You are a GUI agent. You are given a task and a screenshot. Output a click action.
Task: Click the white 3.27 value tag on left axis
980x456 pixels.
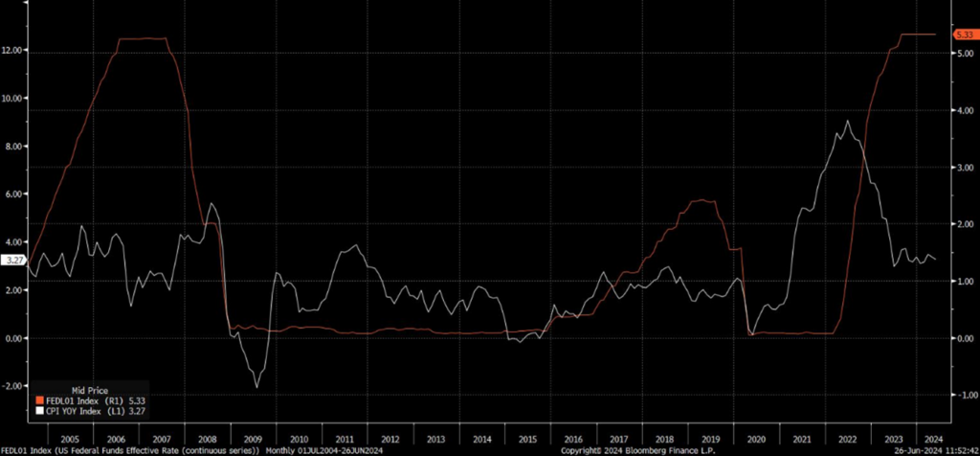[x=13, y=260]
